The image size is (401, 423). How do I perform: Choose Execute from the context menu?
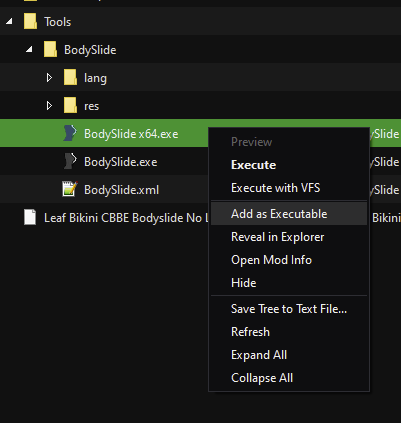tap(289, 165)
